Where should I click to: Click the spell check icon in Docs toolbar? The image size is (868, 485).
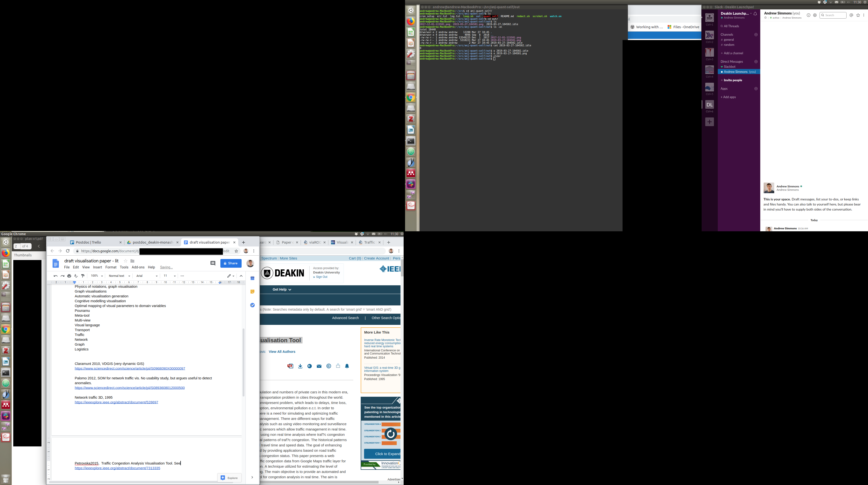(76, 276)
